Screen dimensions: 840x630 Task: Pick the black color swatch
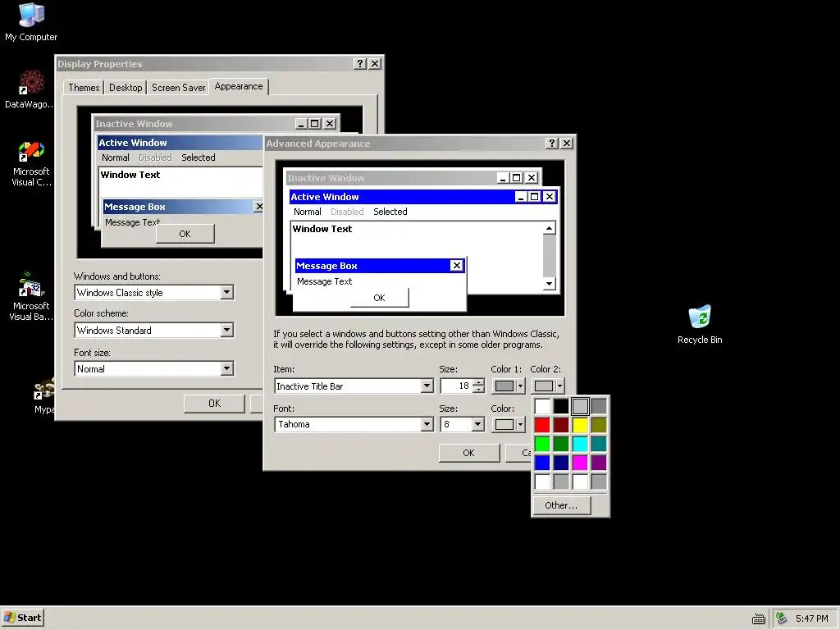click(561, 406)
